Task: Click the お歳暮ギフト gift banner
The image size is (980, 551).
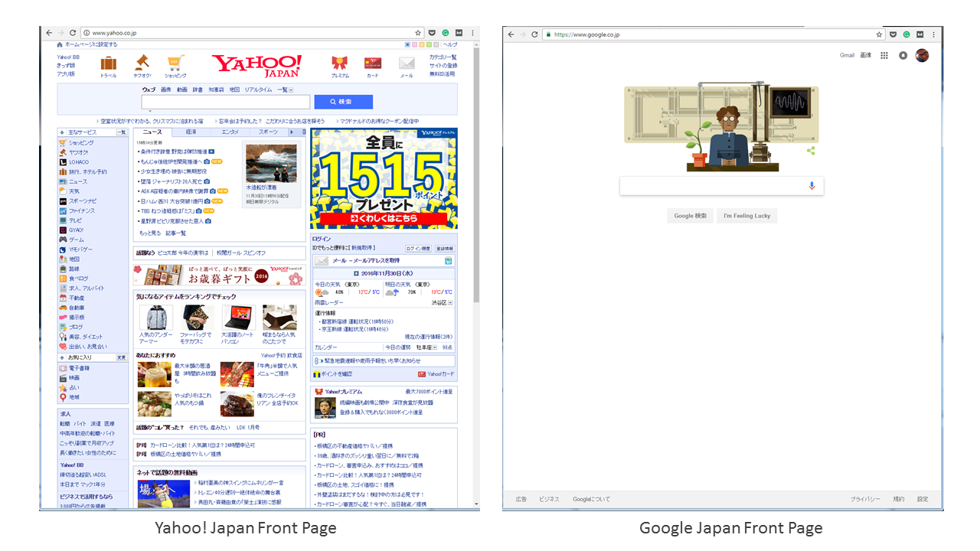Action: point(218,275)
